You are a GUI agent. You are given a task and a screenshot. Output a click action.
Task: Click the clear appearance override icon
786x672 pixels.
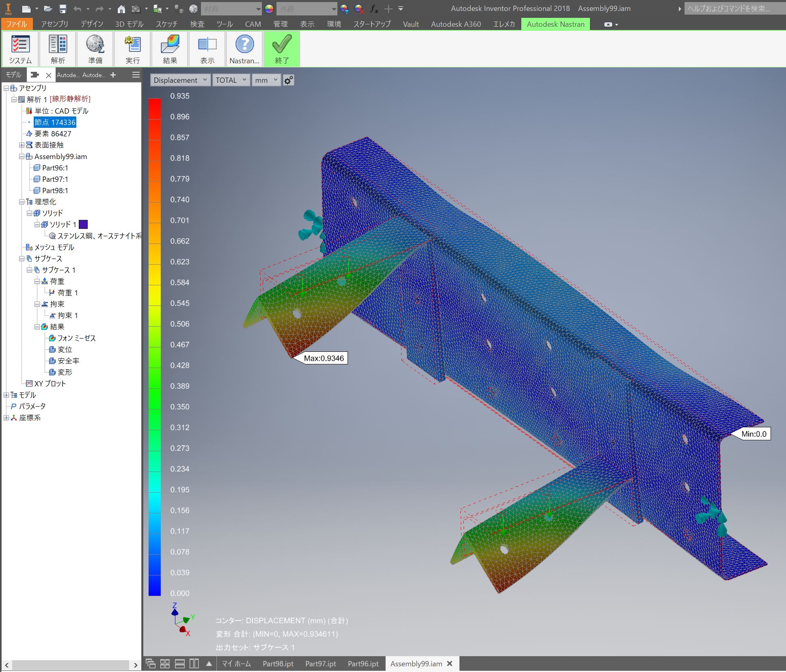point(359,9)
